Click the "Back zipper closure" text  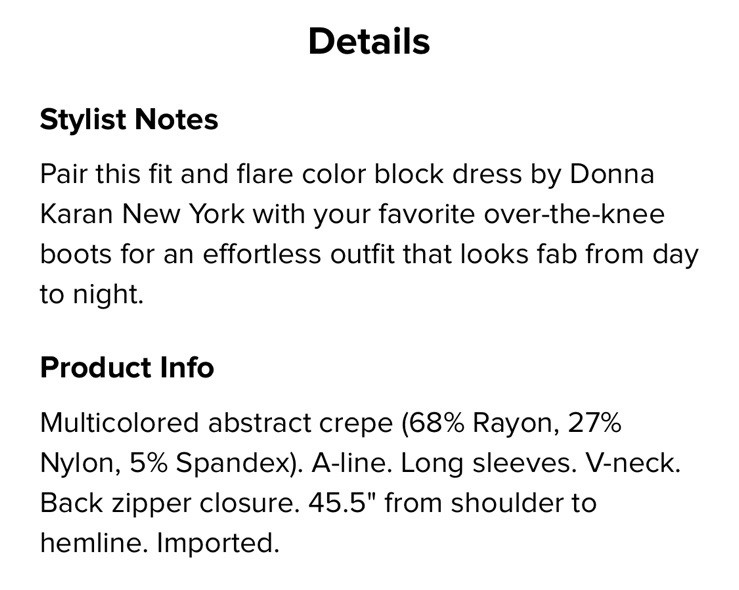tap(164, 502)
